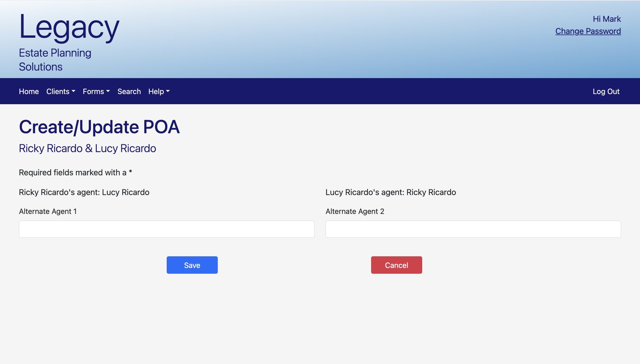Focus the Alternate Agent 2 input field
Screen dimensions: 640x364
473,229
